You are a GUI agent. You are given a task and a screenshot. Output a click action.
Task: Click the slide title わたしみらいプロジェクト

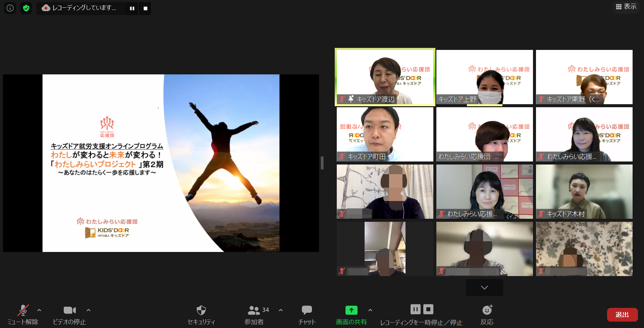[x=95, y=164]
